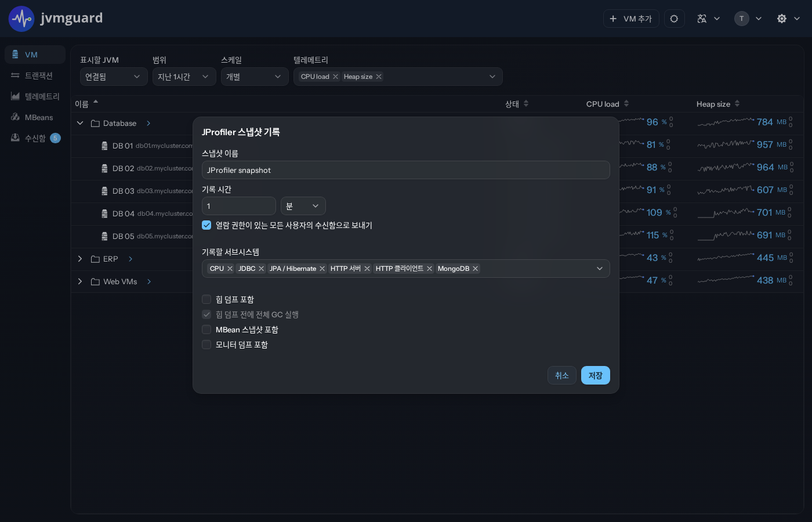
Task: Open the settings gear menu
Action: pyautogui.click(x=788, y=19)
